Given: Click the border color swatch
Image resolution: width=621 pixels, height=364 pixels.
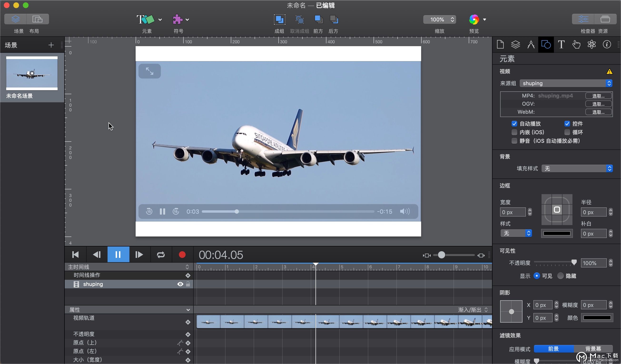Looking at the screenshot, I should pos(557,233).
